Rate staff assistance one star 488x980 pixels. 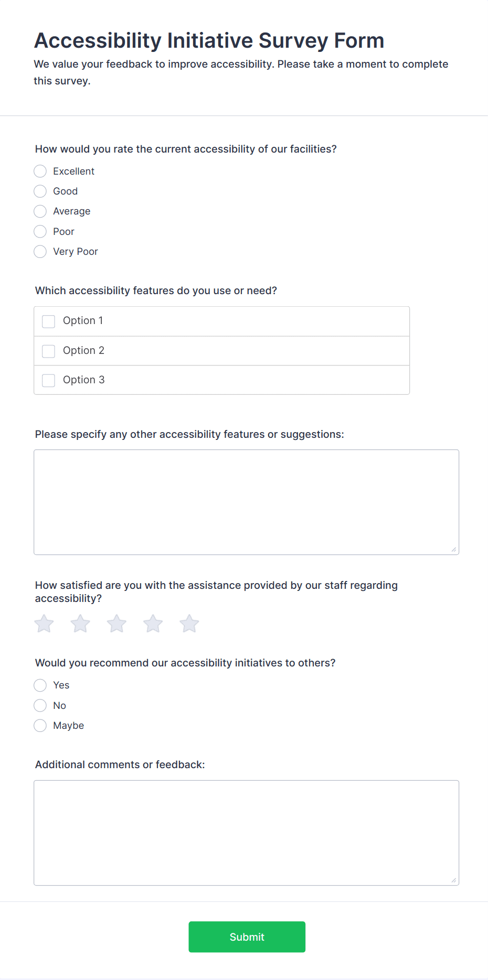(x=44, y=624)
